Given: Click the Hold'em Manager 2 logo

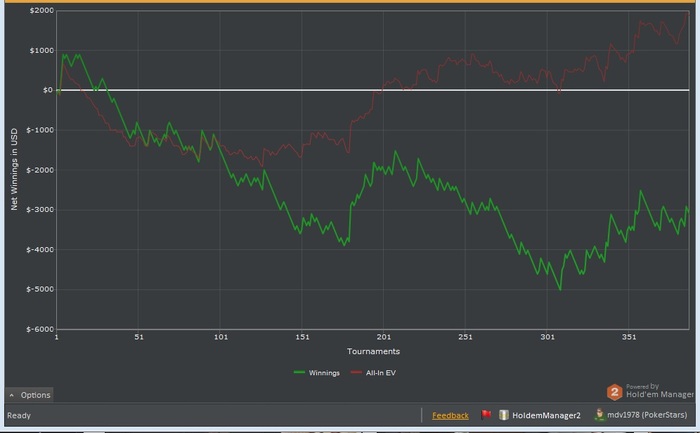Looking at the screenshot, I should [x=614, y=392].
